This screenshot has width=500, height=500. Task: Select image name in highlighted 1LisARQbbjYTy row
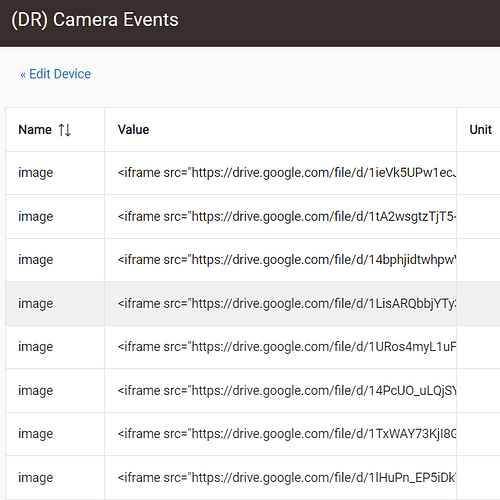(36, 304)
